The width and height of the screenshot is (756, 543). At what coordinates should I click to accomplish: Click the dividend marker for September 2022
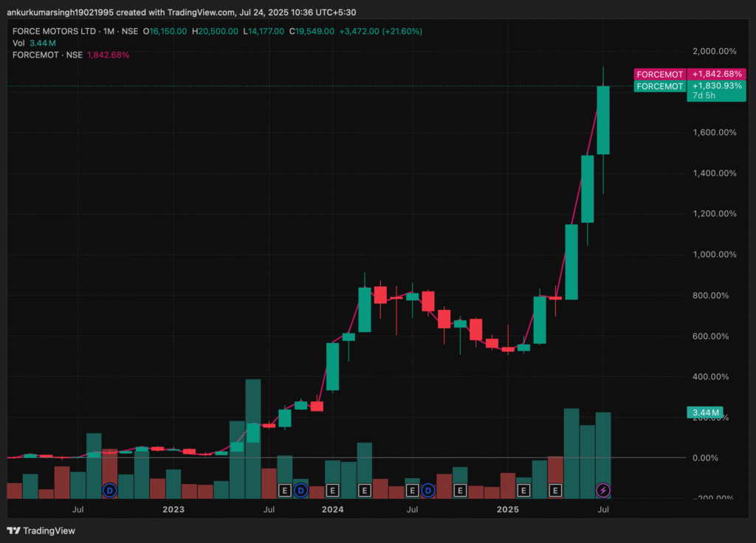point(110,491)
